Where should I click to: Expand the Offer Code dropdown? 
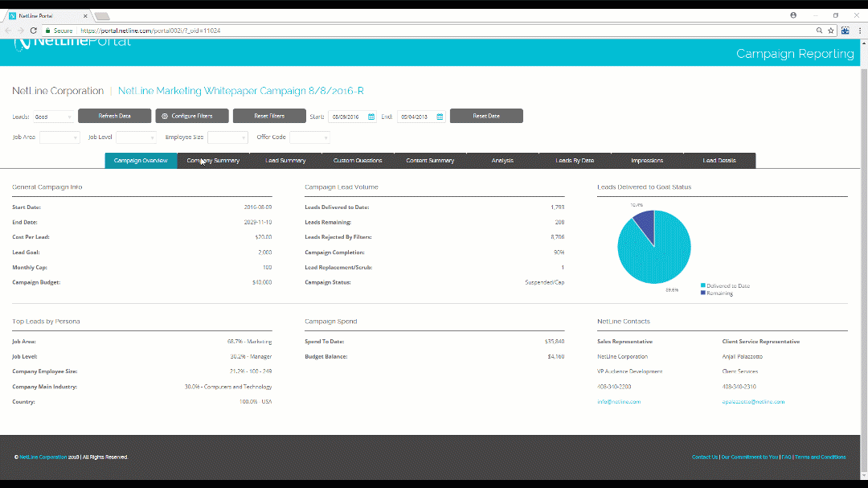coord(309,137)
